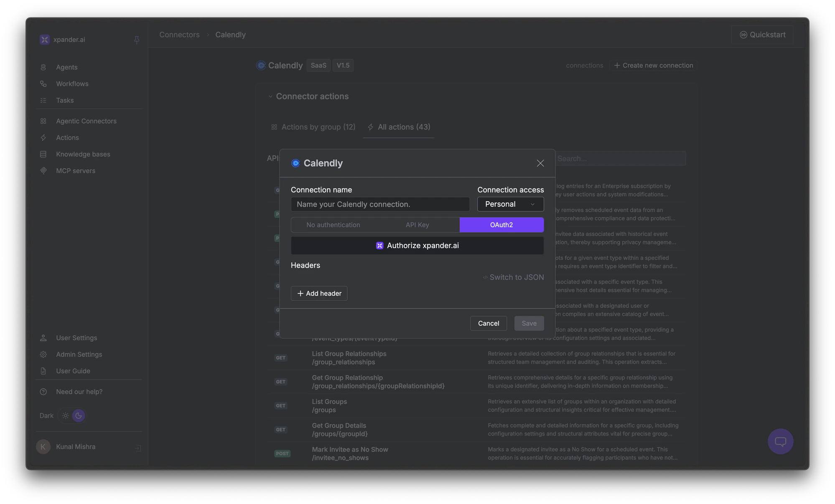This screenshot has width=835, height=504.
Task: Open the Connection access Personal dropdown
Action: point(510,204)
